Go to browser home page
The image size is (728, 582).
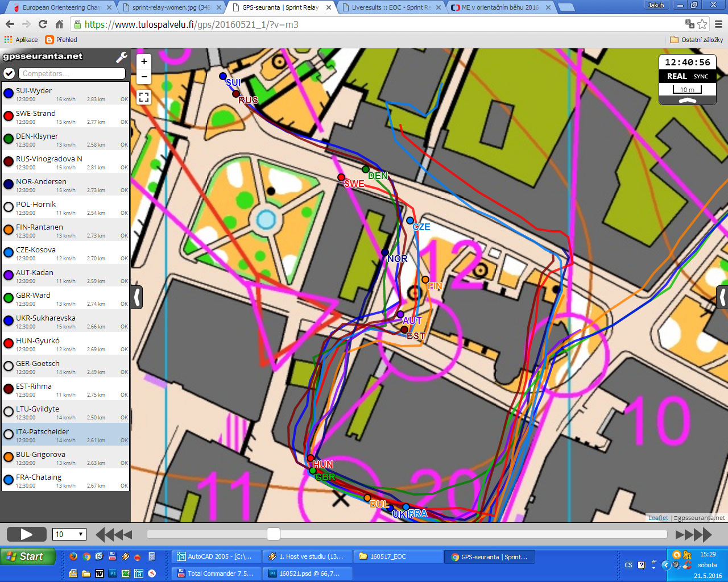59,24
